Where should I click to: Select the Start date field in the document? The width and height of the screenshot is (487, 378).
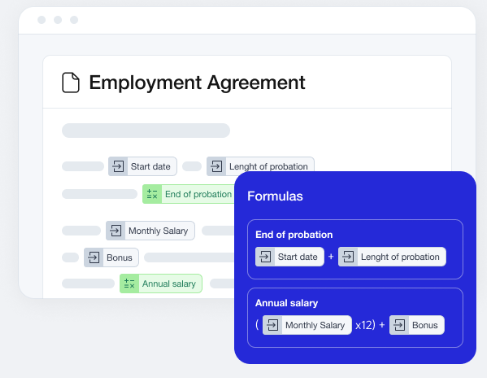click(142, 166)
